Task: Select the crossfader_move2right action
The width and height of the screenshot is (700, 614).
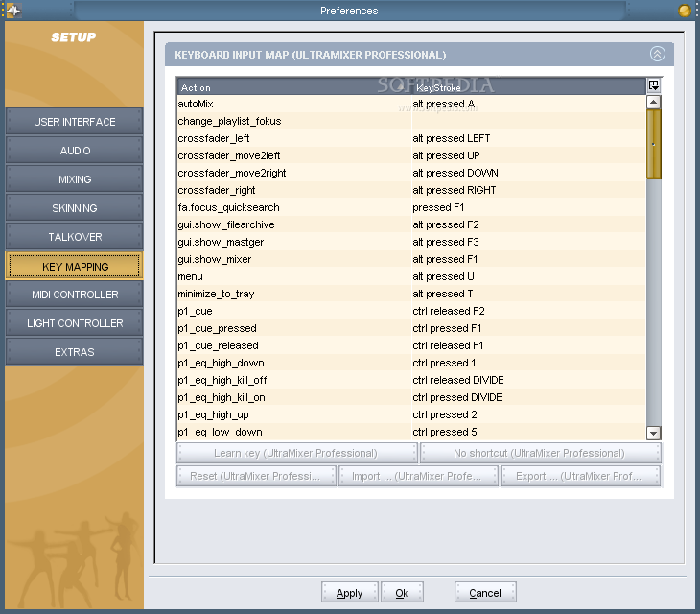Action: click(411, 173)
